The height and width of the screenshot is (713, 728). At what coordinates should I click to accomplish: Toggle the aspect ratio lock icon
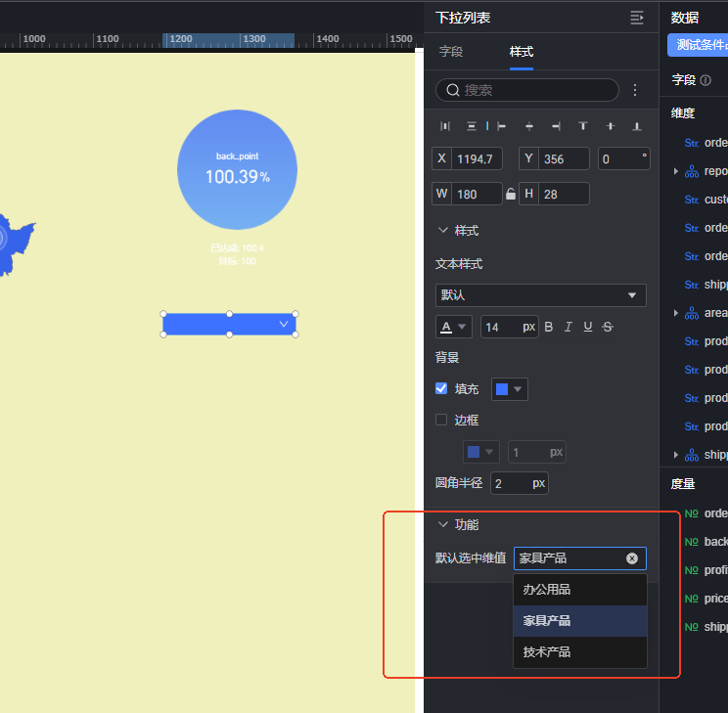click(x=510, y=194)
